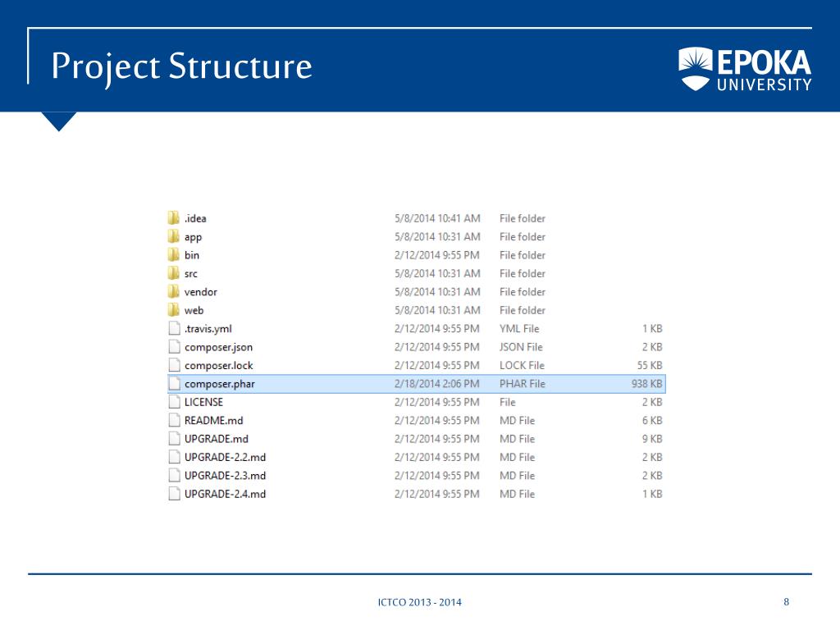Click the 55 KB size value
Screen dimensions: 840x630
(650, 365)
